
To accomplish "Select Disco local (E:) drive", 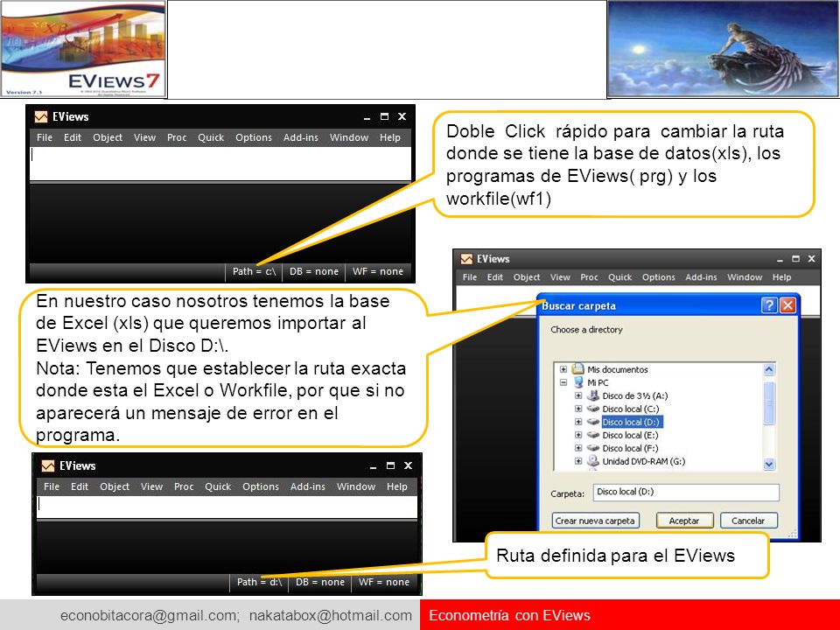I will [631, 435].
